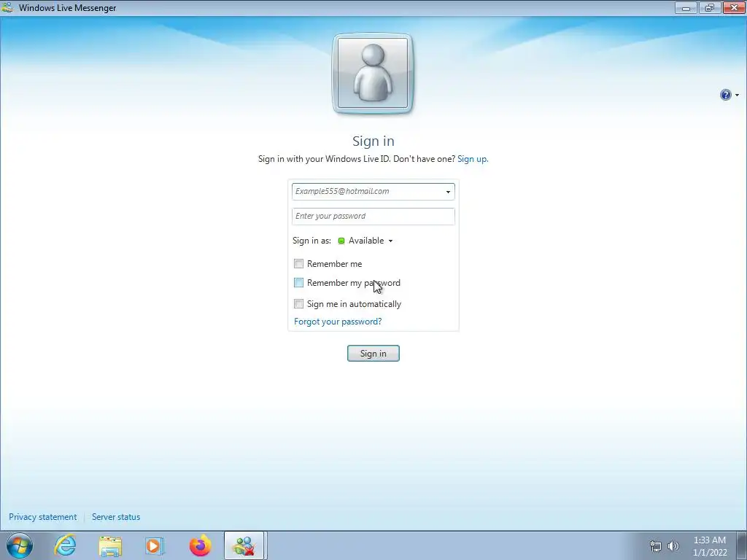Click the password input field
Image resolution: width=747 pixels, height=560 pixels.
373,216
